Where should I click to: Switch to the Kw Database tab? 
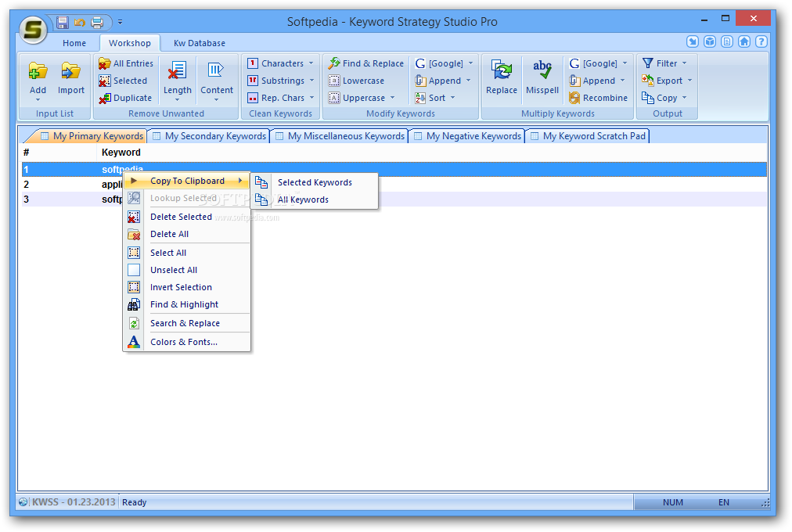click(x=200, y=43)
